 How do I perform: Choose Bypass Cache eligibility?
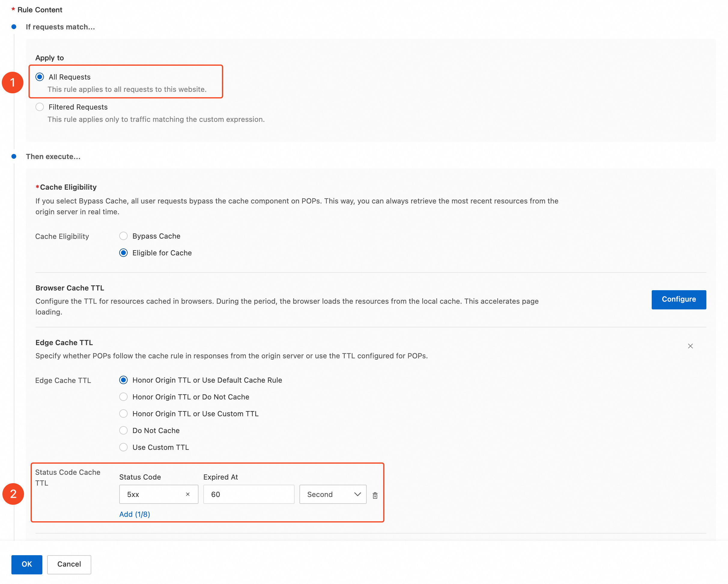(123, 236)
